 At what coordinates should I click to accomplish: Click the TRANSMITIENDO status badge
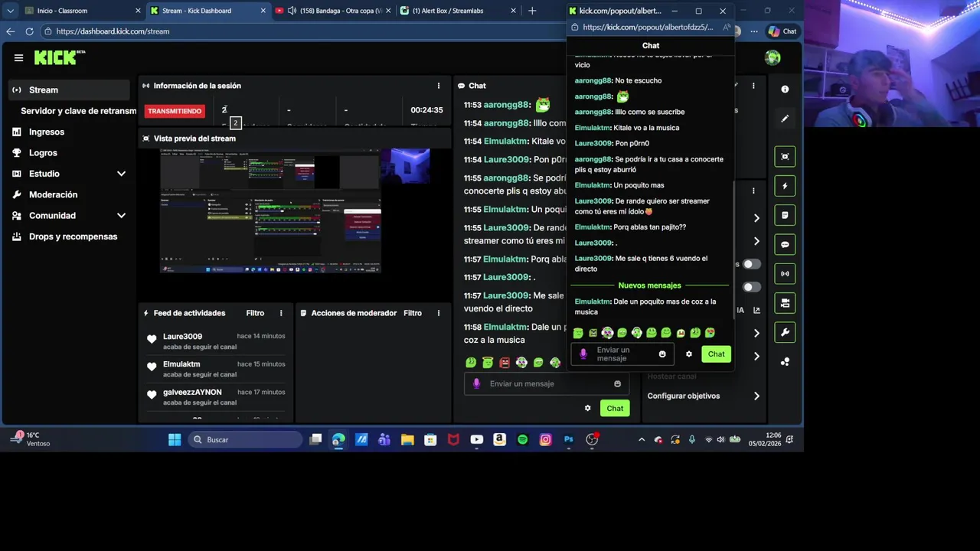(x=175, y=111)
